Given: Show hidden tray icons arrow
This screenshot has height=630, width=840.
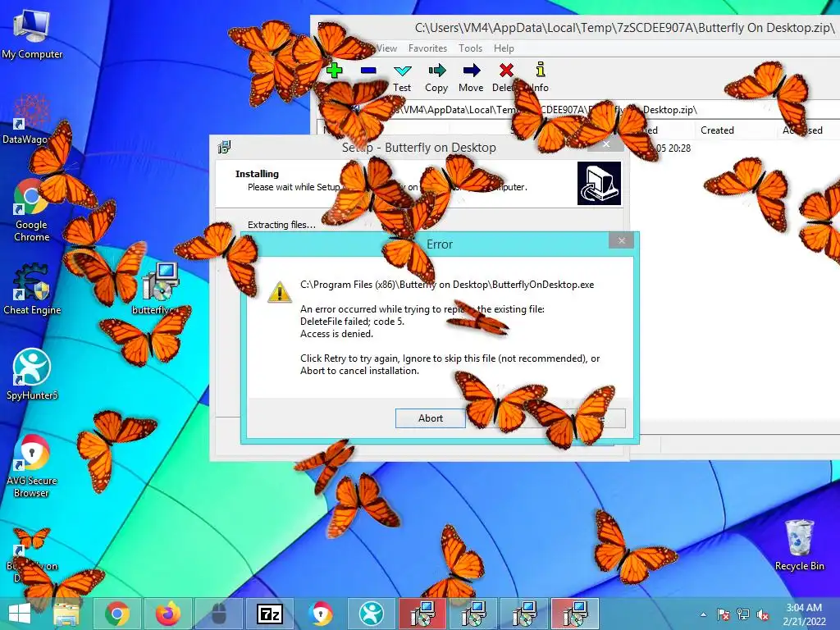Looking at the screenshot, I should pos(703,614).
